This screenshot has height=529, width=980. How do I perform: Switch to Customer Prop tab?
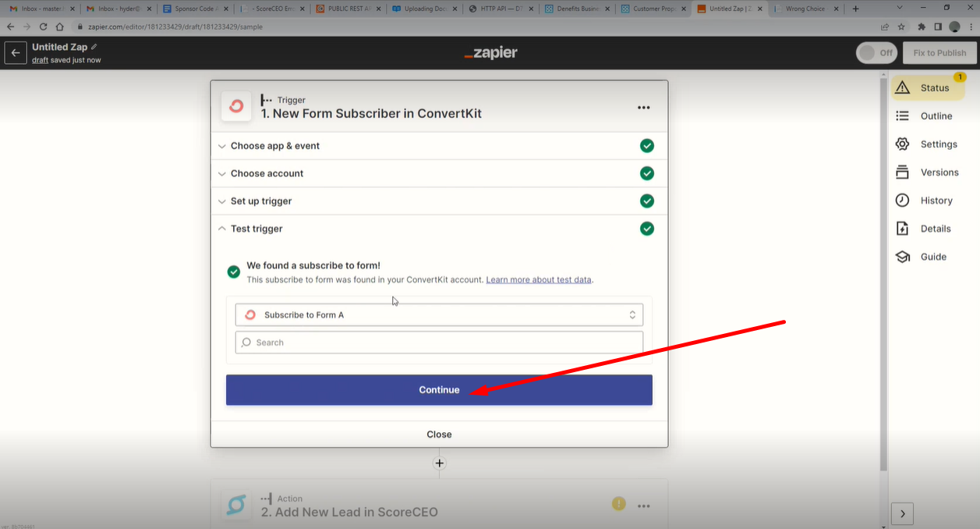pos(653,9)
